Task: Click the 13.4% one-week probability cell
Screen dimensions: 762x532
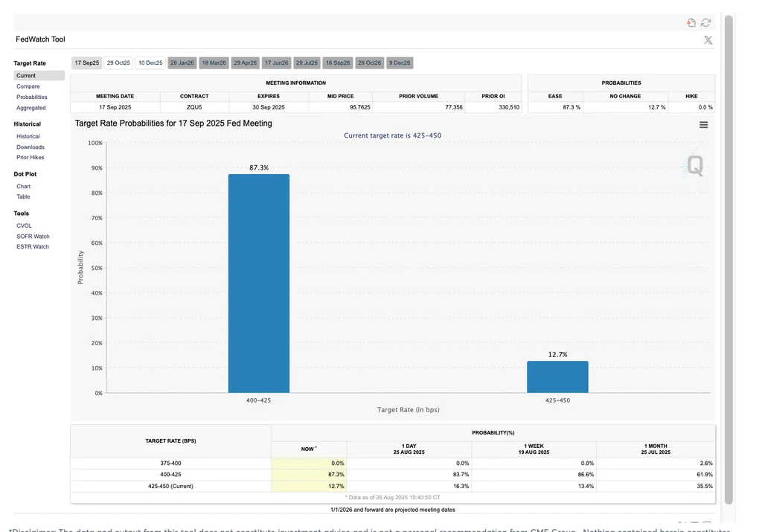Action: pos(534,487)
